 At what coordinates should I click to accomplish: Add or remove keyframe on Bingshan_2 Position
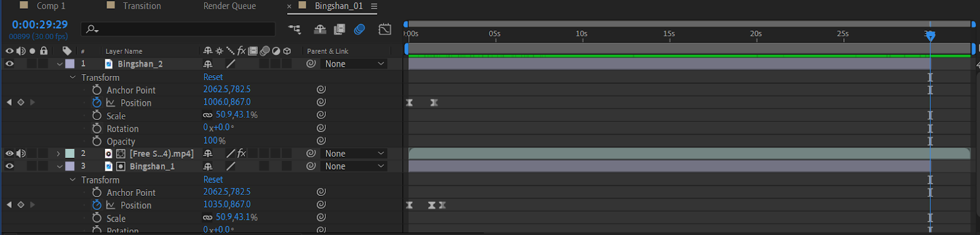[x=21, y=102]
